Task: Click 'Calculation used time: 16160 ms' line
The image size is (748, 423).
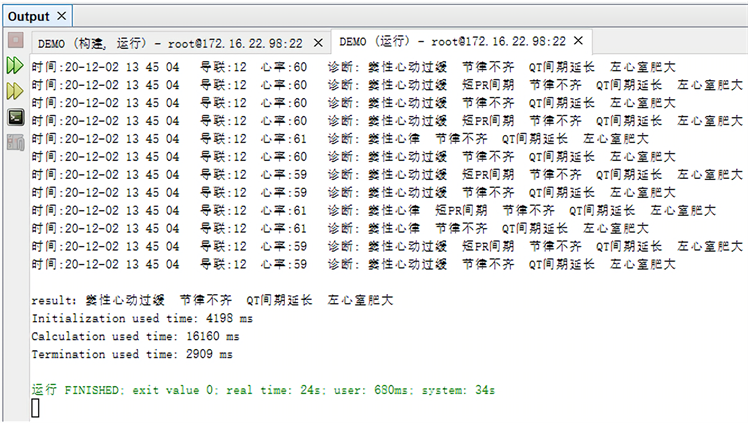Action: pos(135,336)
